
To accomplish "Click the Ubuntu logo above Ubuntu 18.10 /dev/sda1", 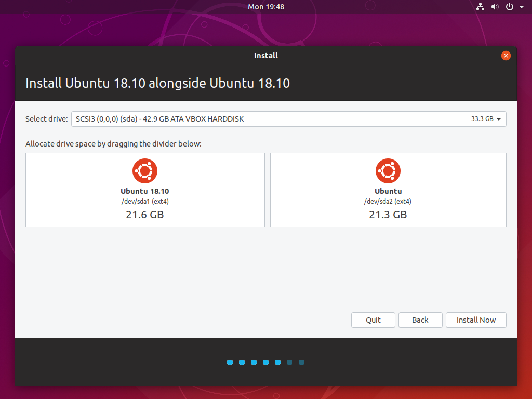I will pyautogui.click(x=145, y=170).
